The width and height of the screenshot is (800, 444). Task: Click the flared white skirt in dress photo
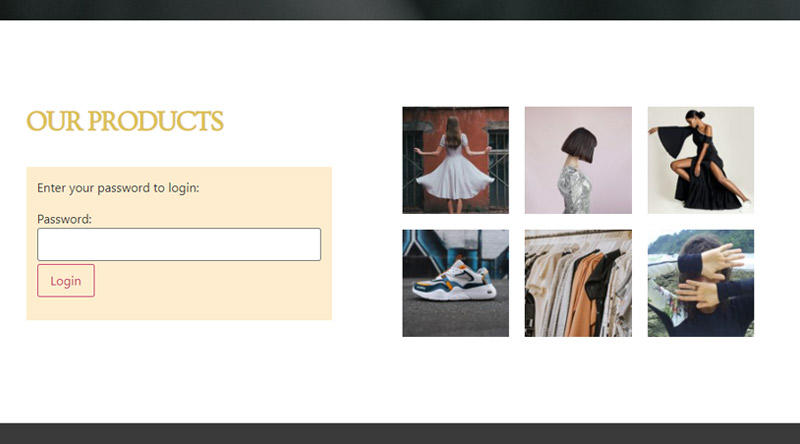[454, 180]
